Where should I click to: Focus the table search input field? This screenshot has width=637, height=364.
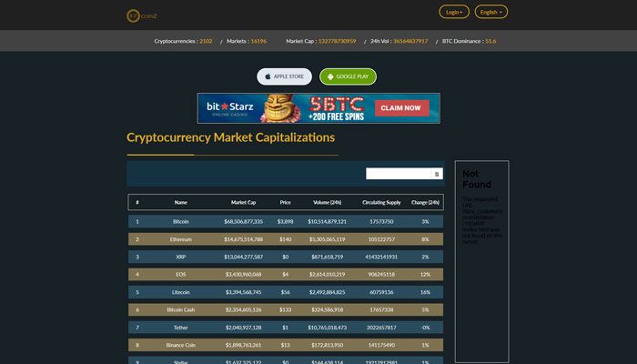pyautogui.click(x=398, y=174)
